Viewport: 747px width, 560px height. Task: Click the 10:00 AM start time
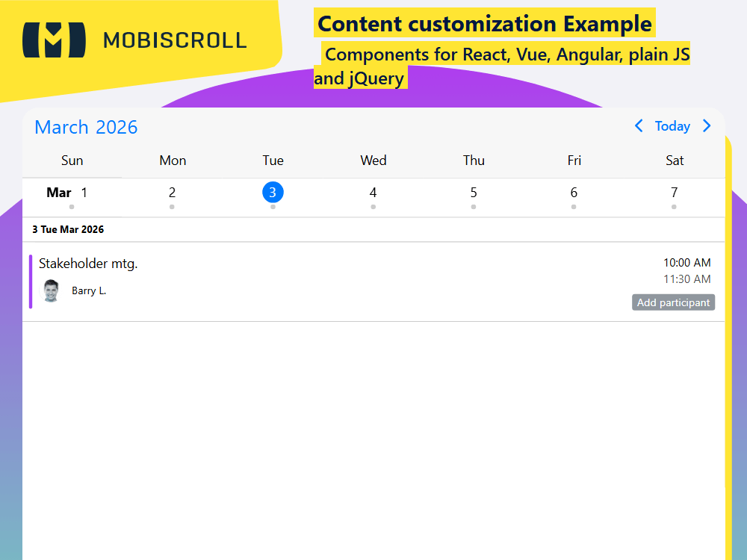click(687, 263)
